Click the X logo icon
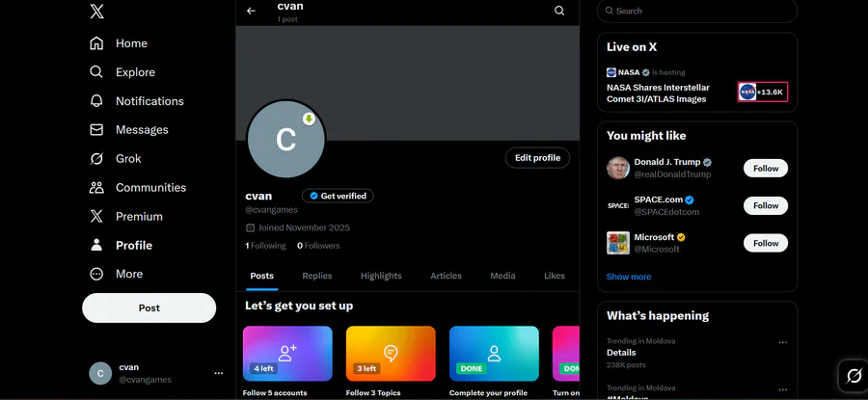Viewport: 868px width, 400px height. [96, 11]
